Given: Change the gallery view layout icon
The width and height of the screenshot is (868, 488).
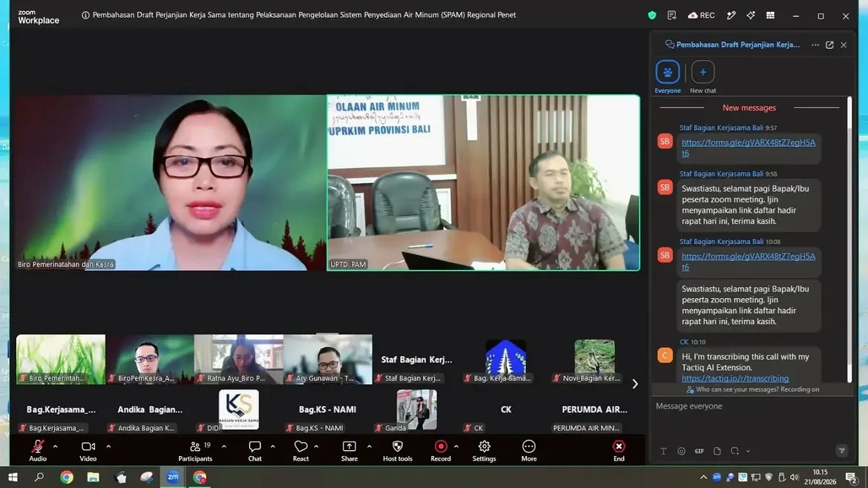Looking at the screenshot, I should tap(771, 16).
